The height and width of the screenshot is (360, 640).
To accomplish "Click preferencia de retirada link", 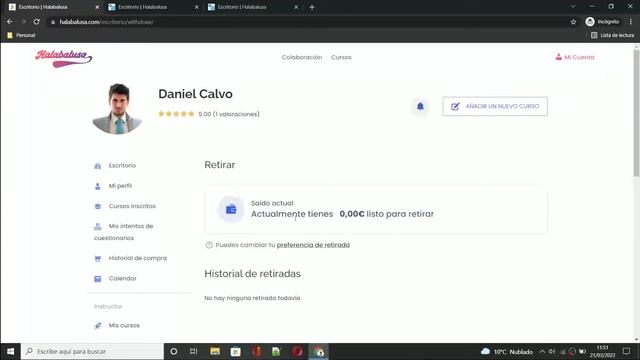I will click(x=313, y=245).
